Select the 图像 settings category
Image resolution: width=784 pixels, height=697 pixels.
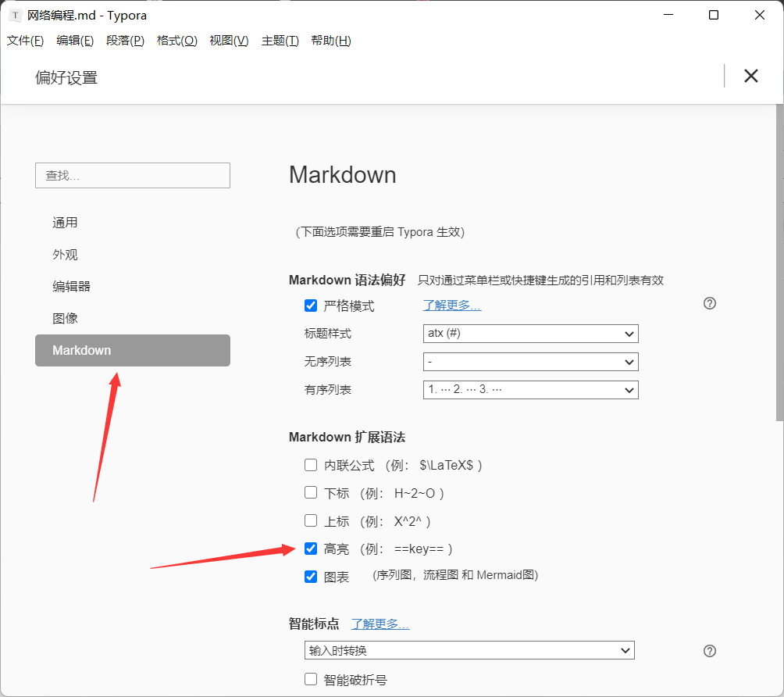tap(133, 318)
